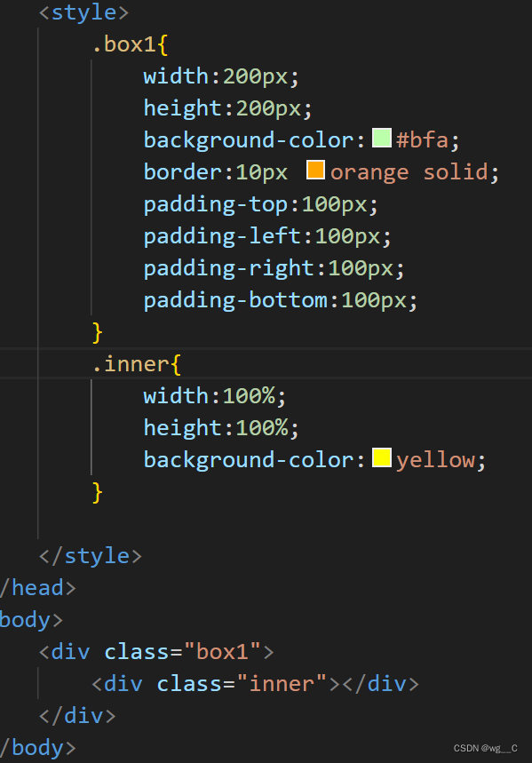The image size is (532, 763).
Task: Click the closing /head> tag
Action: click(38, 587)
